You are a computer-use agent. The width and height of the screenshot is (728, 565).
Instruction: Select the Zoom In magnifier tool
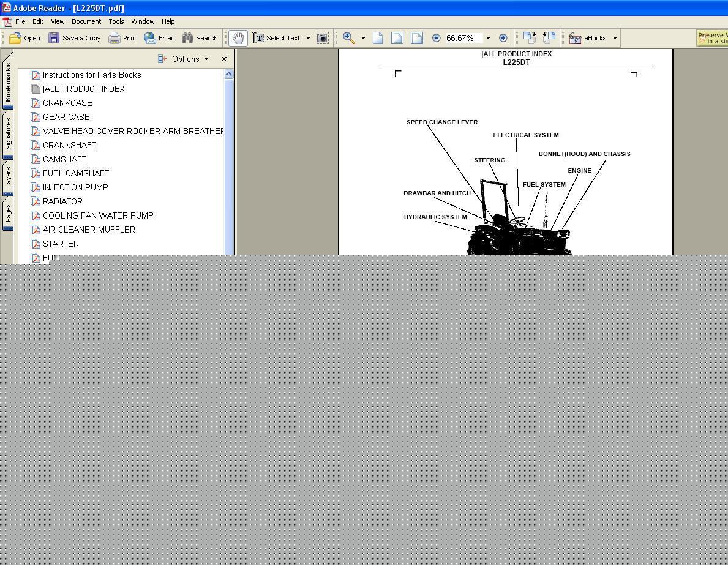click(348, 38)
